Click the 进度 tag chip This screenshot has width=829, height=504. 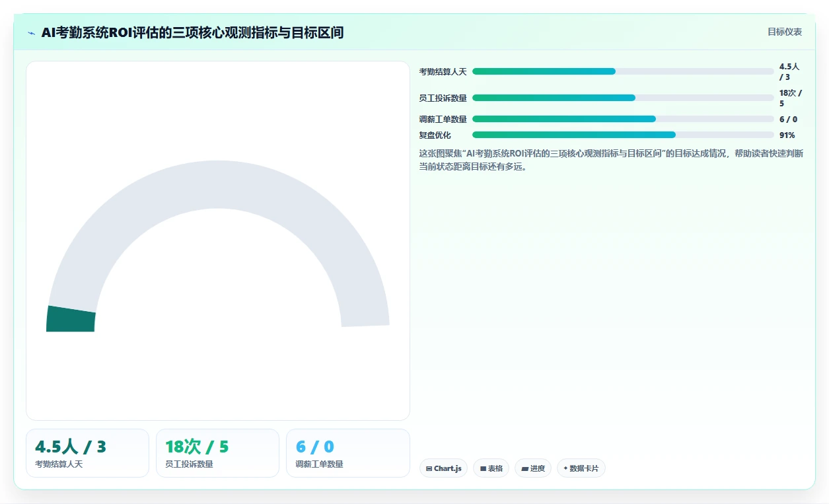tap(533, 468)
